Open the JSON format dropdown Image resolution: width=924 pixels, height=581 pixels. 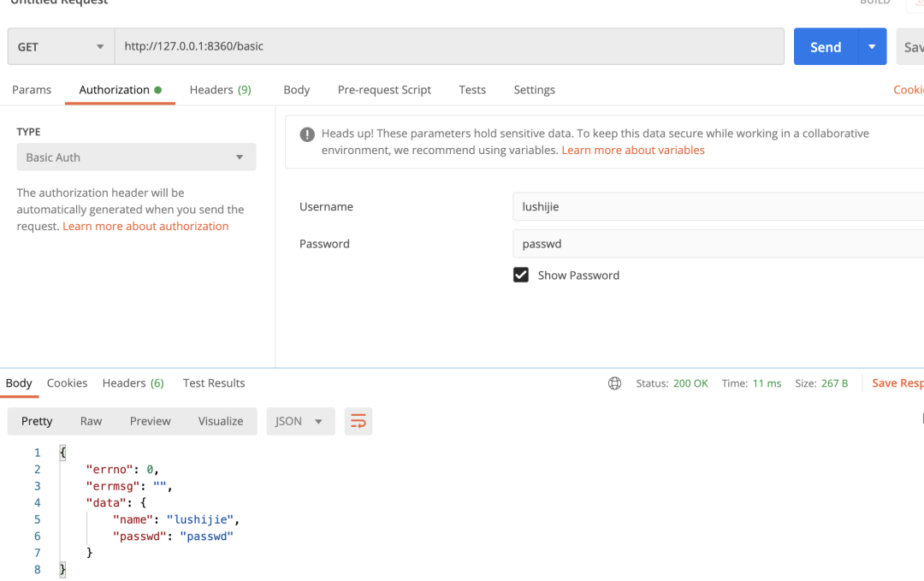click(299, 421)
